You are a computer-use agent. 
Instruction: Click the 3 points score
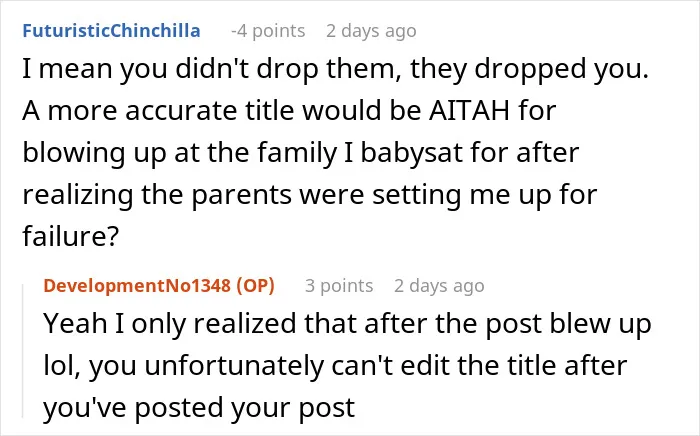click(339, 286)
